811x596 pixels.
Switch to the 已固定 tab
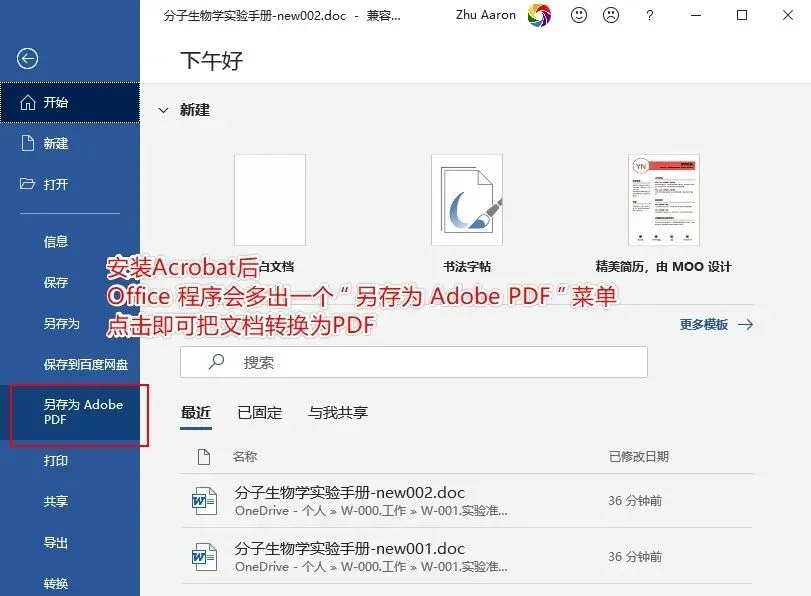[x=260, y=412]
